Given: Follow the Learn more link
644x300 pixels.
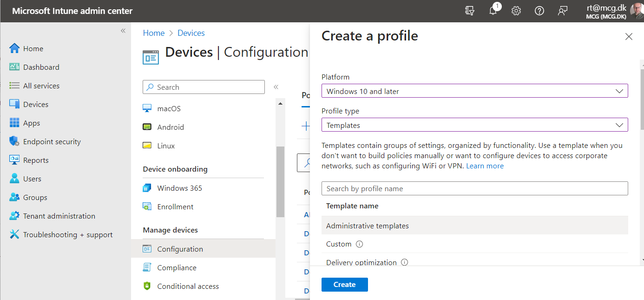Looking at the screenshot, I should (x=485, y=166).
